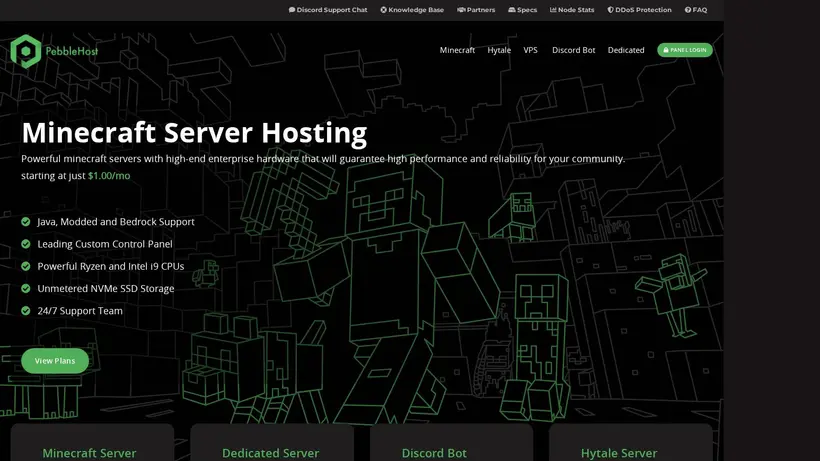Click the Minecraft Server Hosting heading
The width and height of the screenshot is (820, 461).
pos(194,133)
